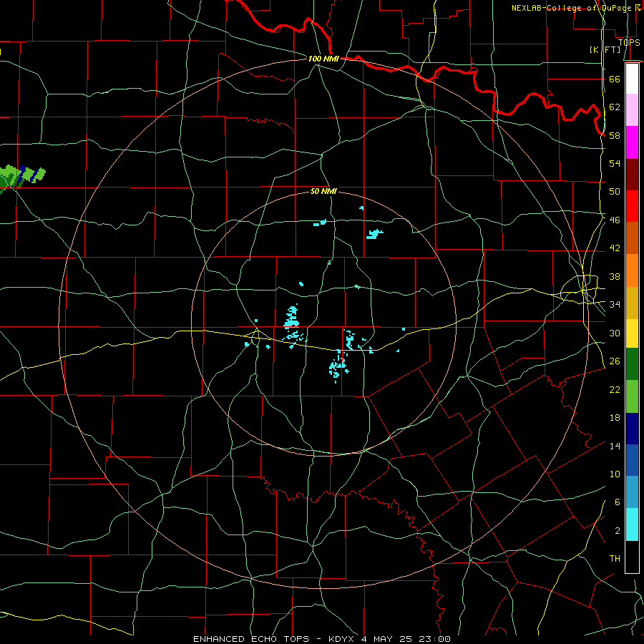The height and width of the screenshot is (644, 644).
Task: Click the 26 legend value
Action: pyautogui.click(x=615, y=361)
